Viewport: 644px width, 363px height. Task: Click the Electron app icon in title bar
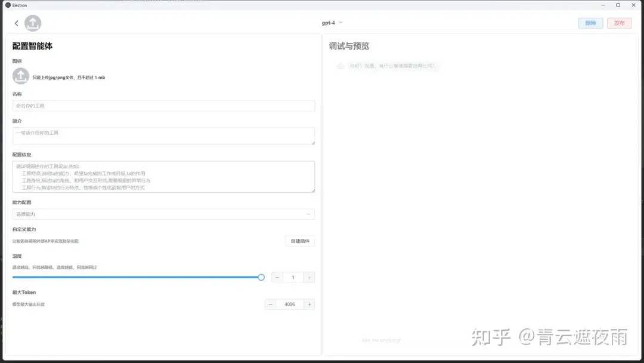(x=8, y=5)
